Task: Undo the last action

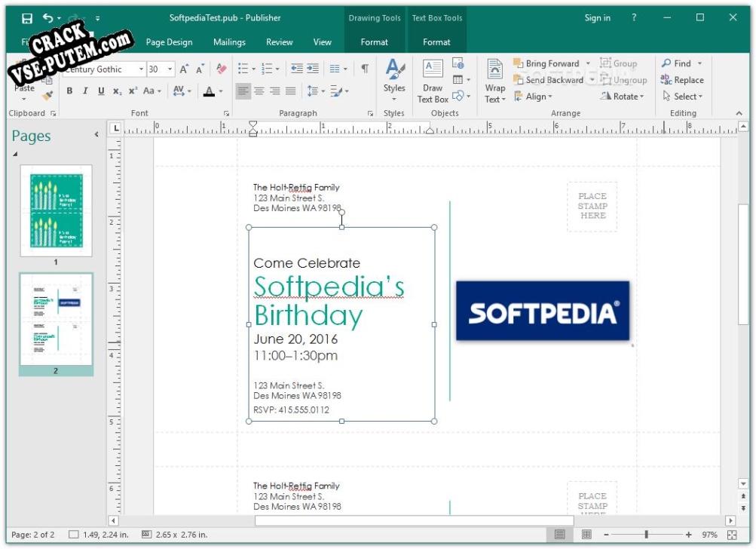Action: click(47, 18)
